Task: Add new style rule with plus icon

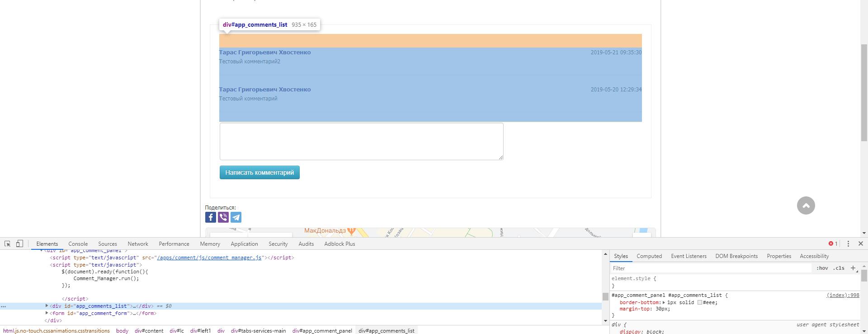Action: click(x=853, y=268)
